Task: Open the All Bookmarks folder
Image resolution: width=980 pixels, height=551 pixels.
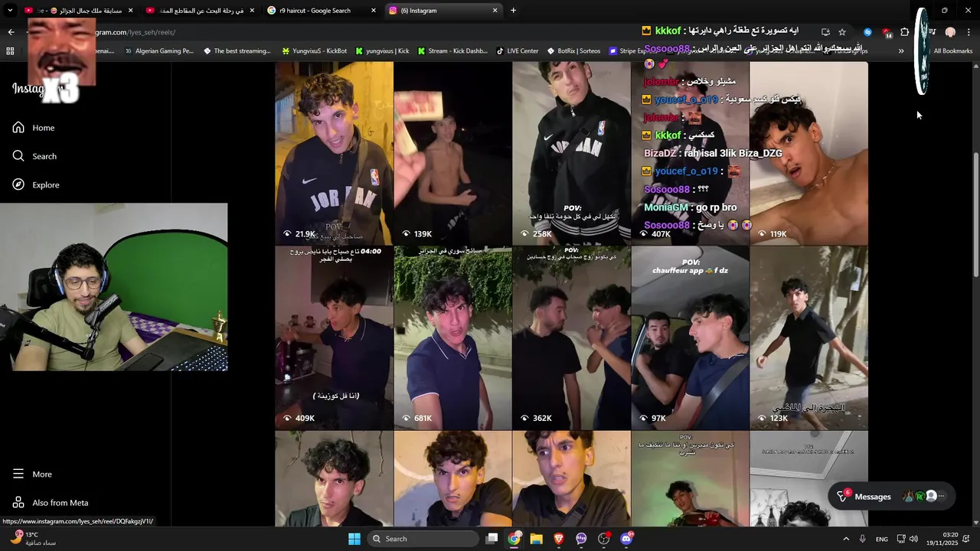Action: [946, 51]
